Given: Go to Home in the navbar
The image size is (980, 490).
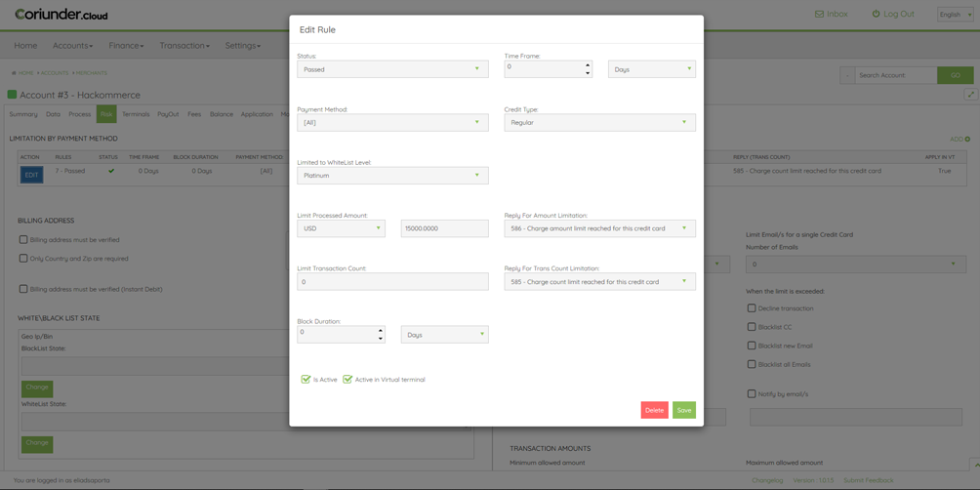Looking at the screenshot, I should coord(25,46).
